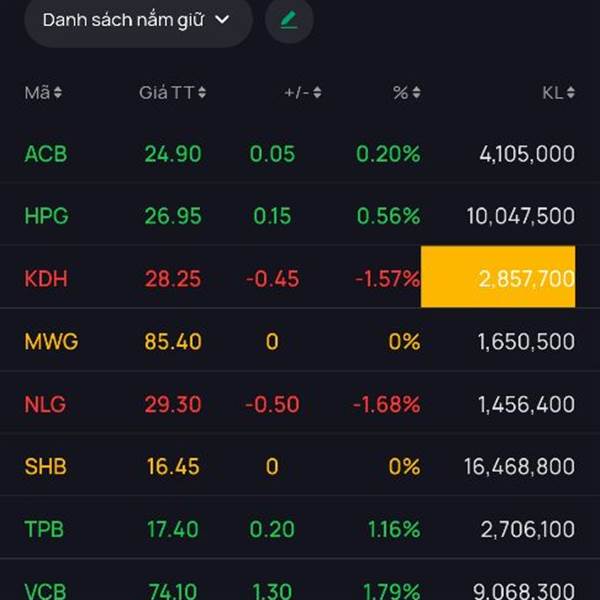The height and width of the screenshot is (600, 600).
Task: Click the green pencil edit icon
Action: [x=289, y=20]
